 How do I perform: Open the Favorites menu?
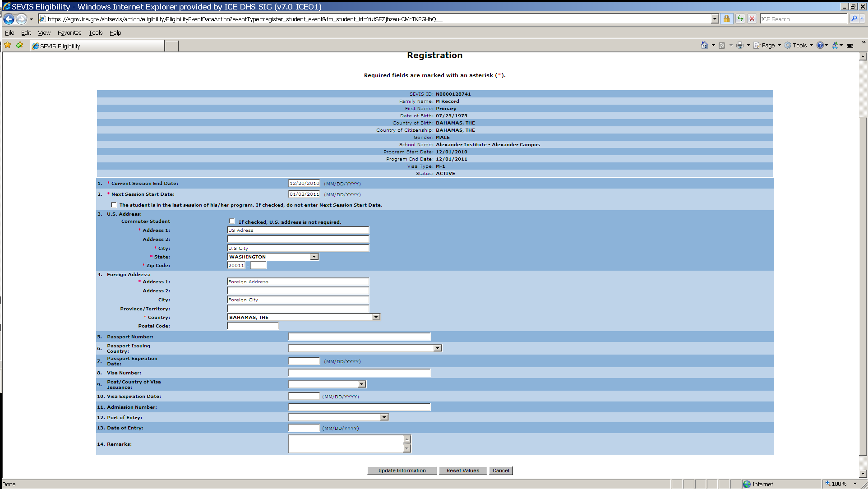tap(69, 32)
